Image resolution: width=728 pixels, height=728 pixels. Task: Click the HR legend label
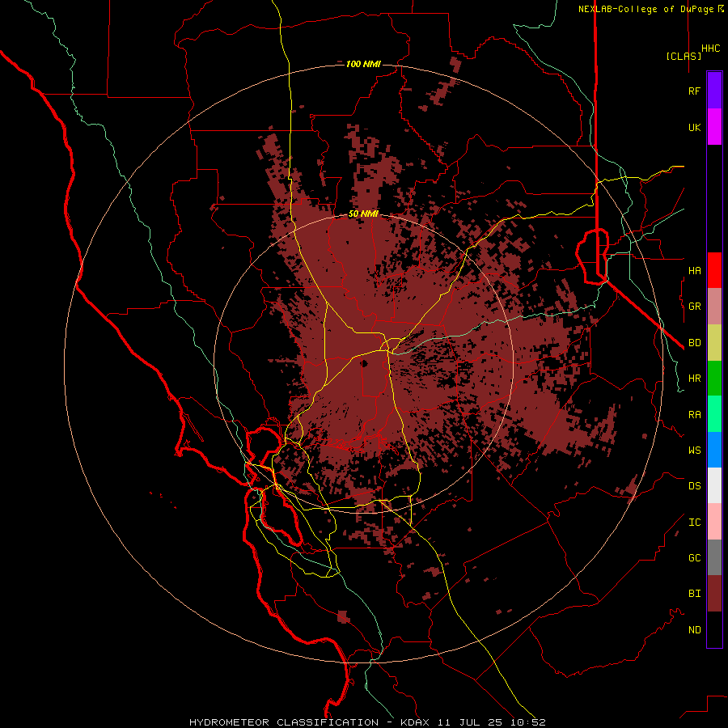click(x=694, y=379)
